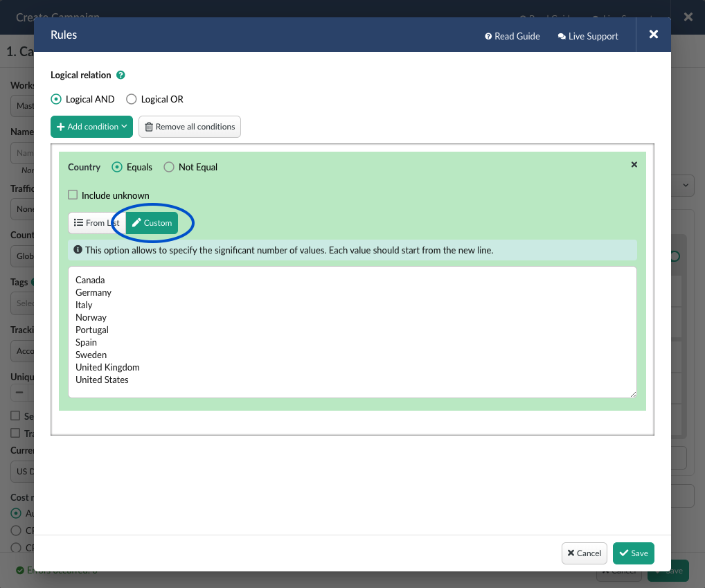
Task: Select the Logical OR radio option
Action: tap(132, 99)
